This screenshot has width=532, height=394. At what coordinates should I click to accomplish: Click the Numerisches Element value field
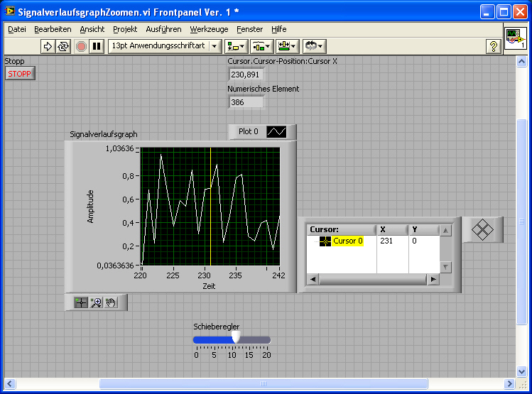[x=246, y=102]
